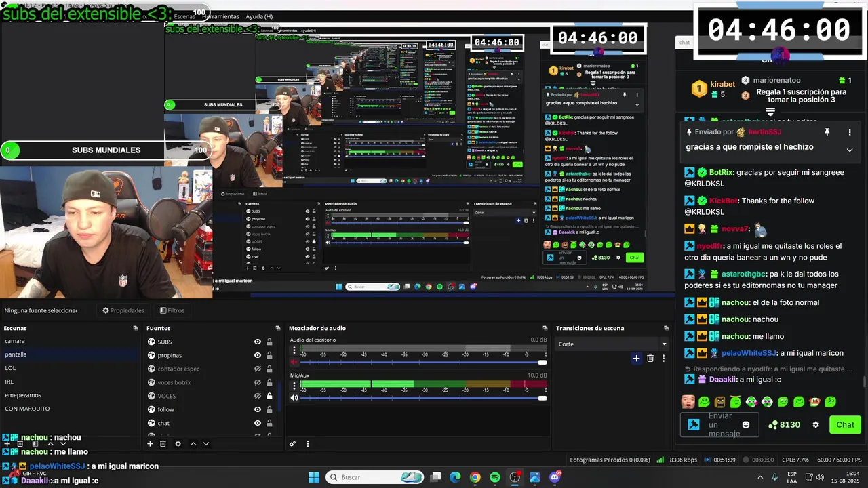
Task: Click the browser source icon of the SUBS row
Action: (151, 342)
